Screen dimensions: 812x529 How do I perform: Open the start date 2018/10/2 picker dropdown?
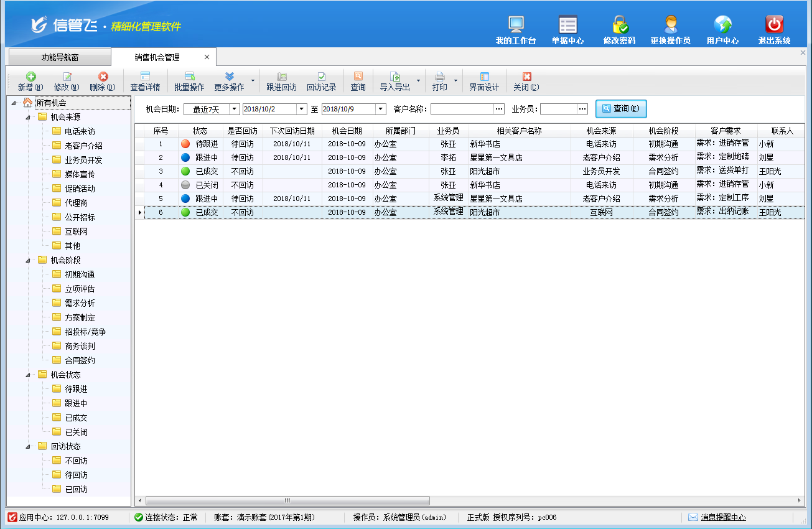pyautogui.click(x=302, y=109)
